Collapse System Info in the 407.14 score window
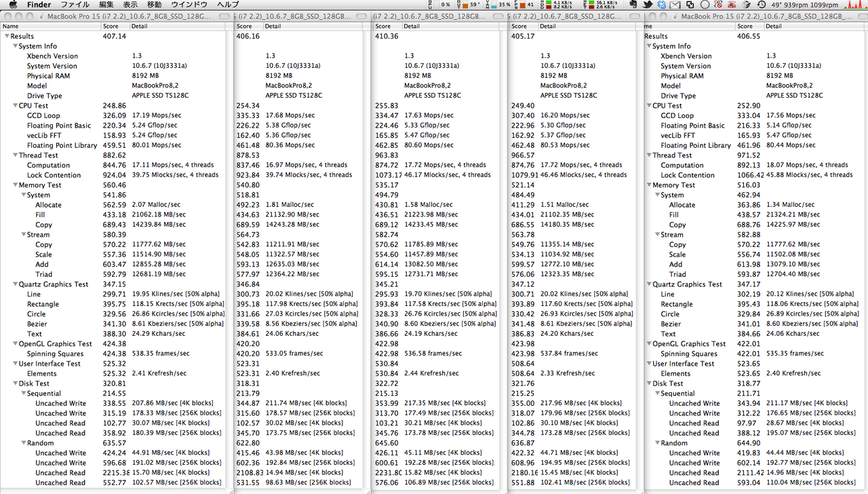 [15, 46]
